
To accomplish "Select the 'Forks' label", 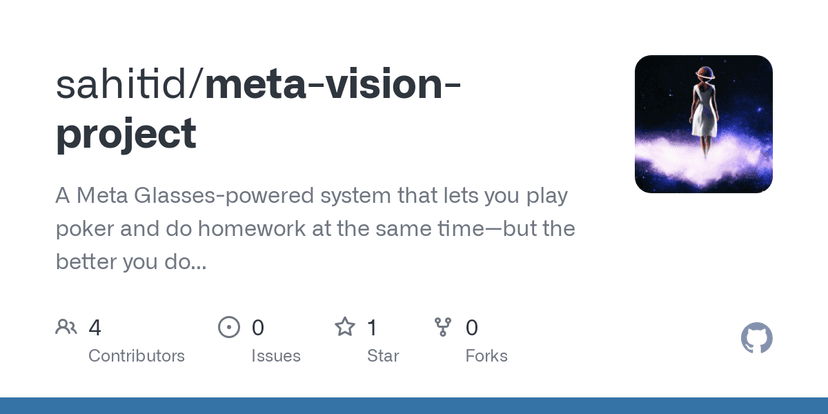I will tap(486, 356).
